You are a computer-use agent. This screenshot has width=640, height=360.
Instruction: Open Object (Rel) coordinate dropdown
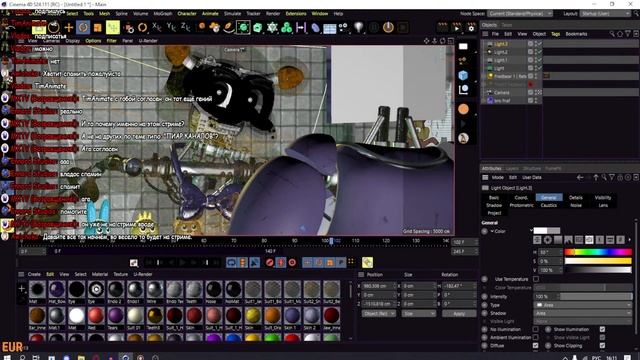[x=378, y=313]
